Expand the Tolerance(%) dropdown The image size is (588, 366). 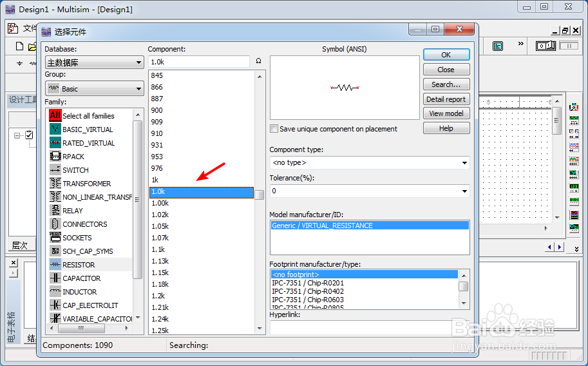(x=464, y=191)
